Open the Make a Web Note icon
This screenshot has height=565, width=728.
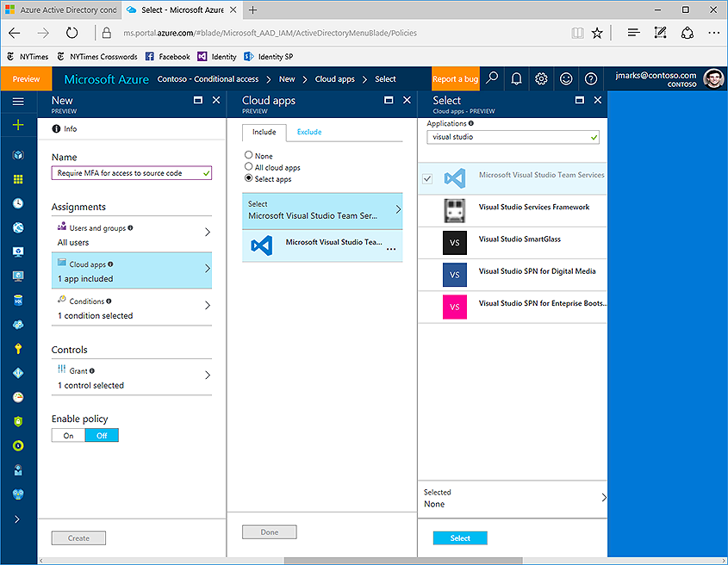[x=660, y=33]
